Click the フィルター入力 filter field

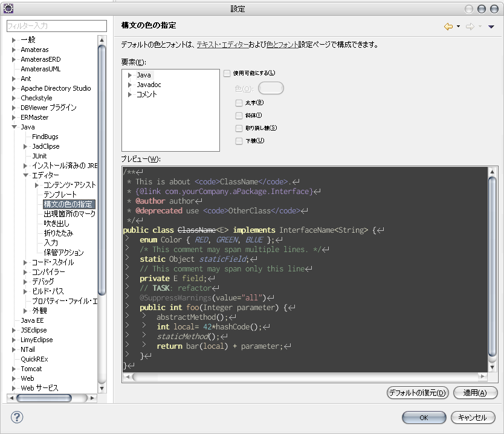pos(56,26)
